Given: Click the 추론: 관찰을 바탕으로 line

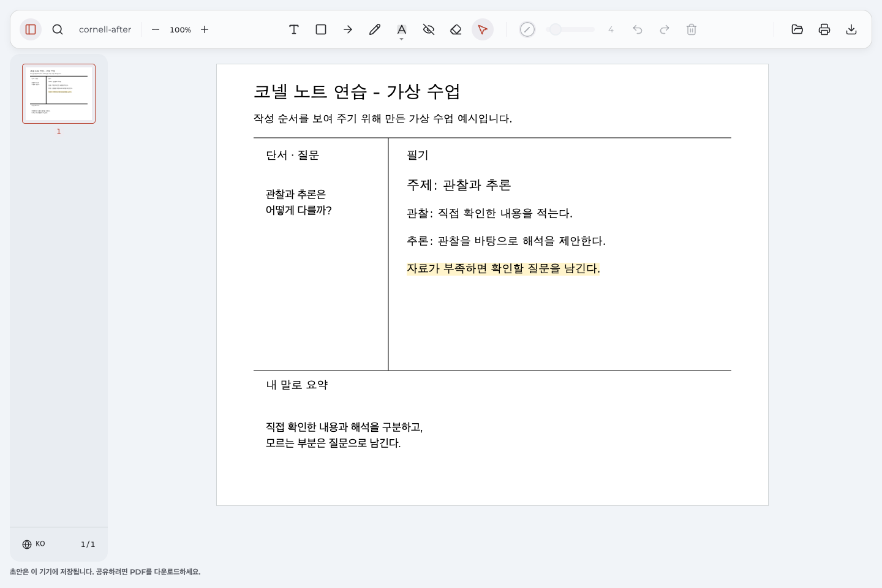Looking at the screenshot, I should [506, 241].
